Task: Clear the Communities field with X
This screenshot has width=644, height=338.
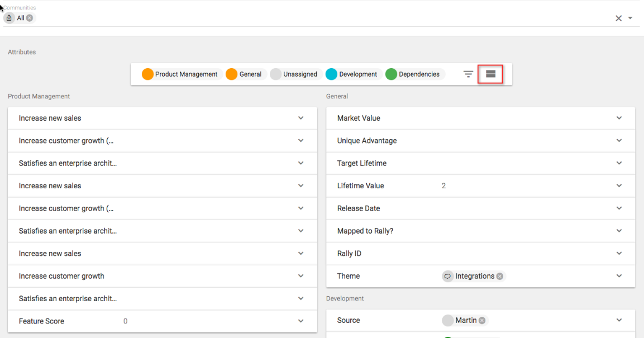Action: (618, 18)
